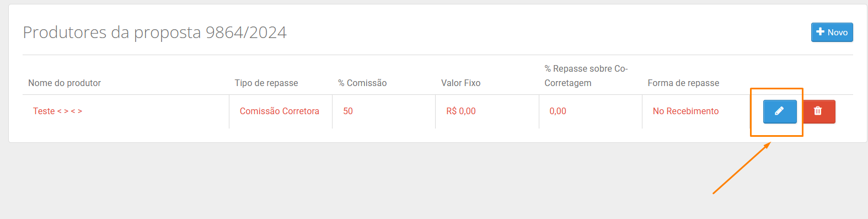
Task: Delete the producer using the red trash icon
Action: pos(818,111)
